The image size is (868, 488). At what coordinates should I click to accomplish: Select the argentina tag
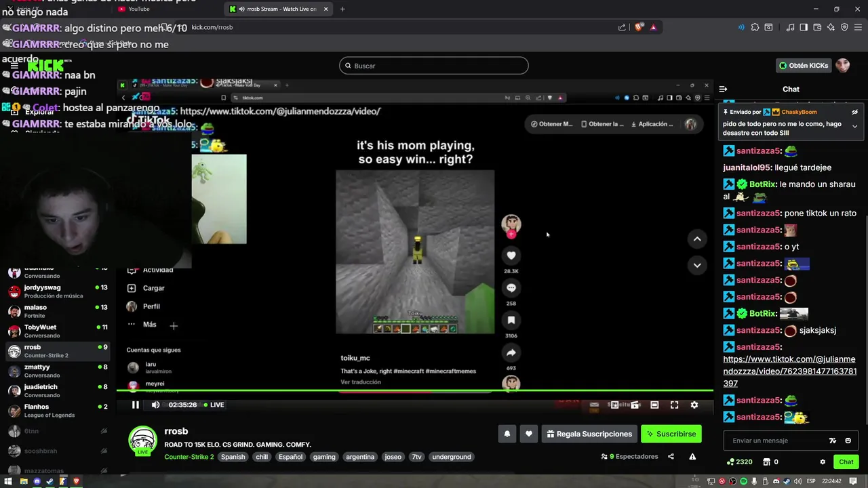(x=360, y=457)
